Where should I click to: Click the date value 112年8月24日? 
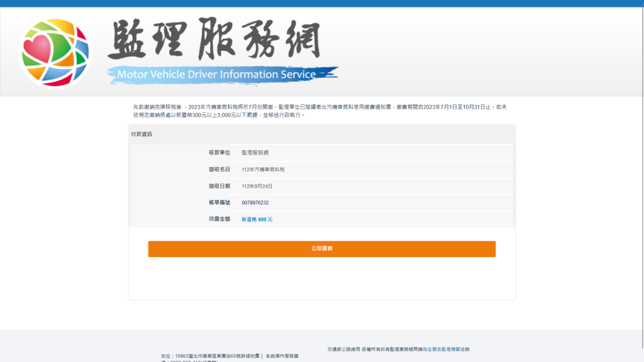257,186
